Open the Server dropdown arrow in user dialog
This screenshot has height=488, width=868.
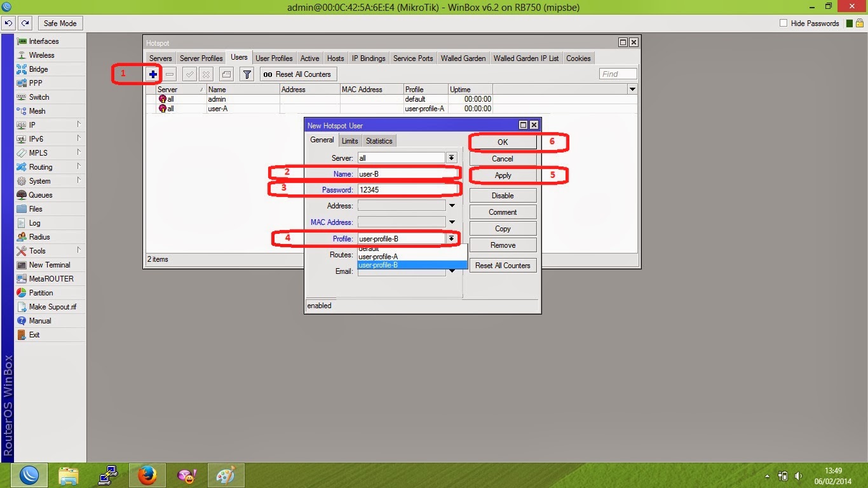451,158
